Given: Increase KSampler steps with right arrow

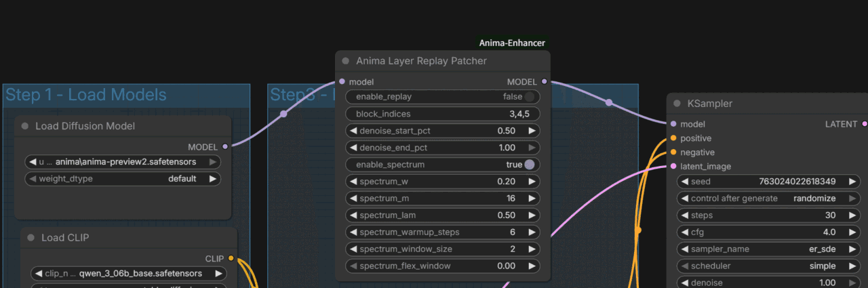Looking at the screenshot, I should click(x=851, y=215).
